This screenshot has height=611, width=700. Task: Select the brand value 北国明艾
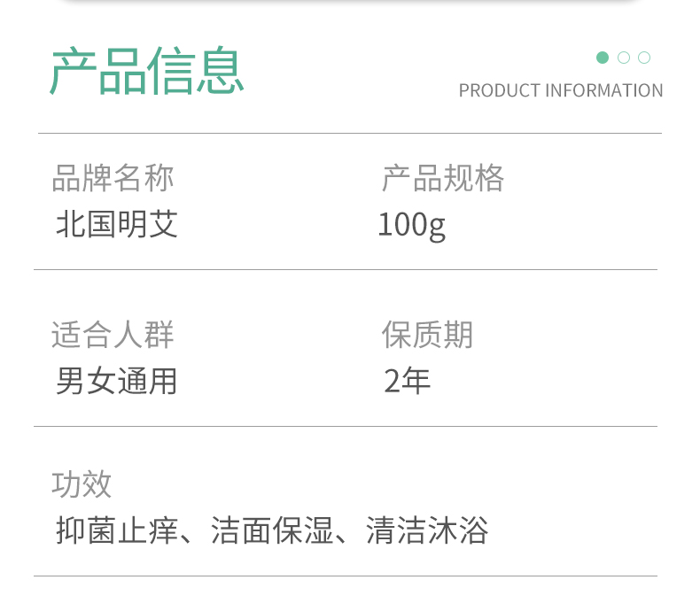pyautogui.click(x=116, y=224)
